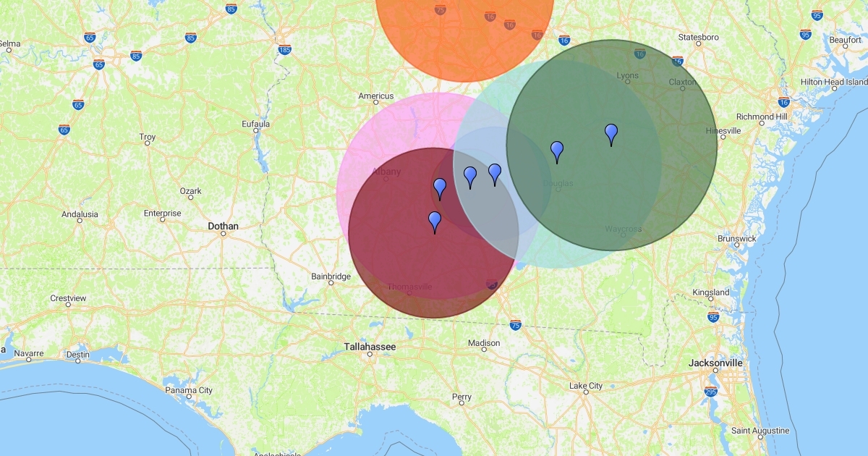Viewport: 868px width, 456px height.
Task: Click the Beaufort town label
Action: tap(845, 40)
